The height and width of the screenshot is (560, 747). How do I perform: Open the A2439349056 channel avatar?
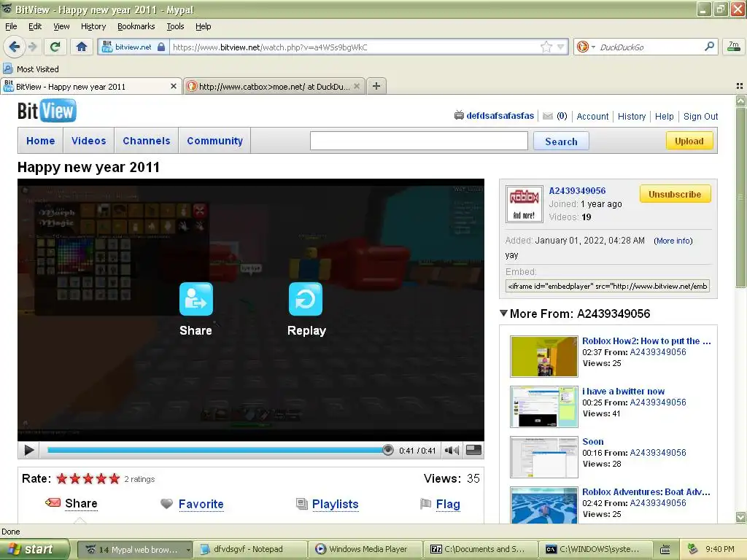(524, 204)
